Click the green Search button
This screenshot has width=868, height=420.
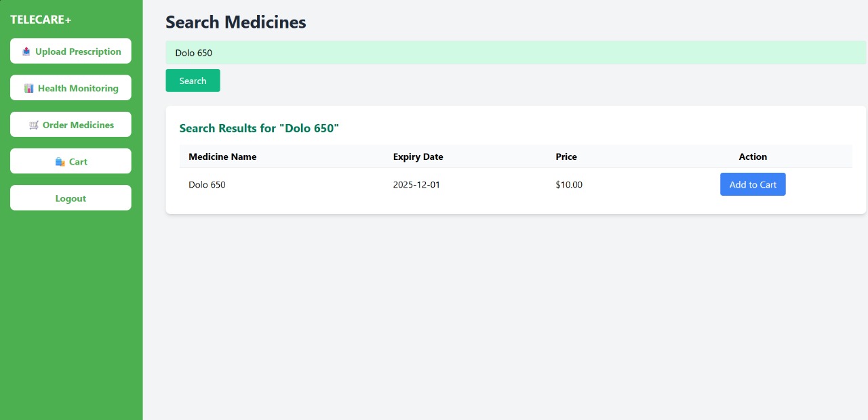(193, 81)
